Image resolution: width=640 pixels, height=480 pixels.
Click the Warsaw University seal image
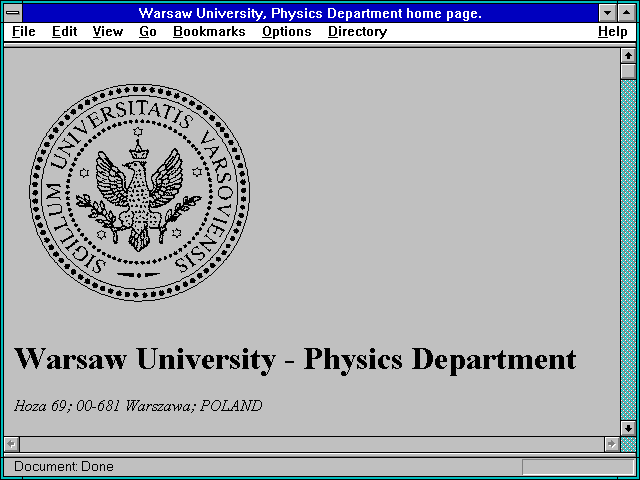click(x=139, y=193)
